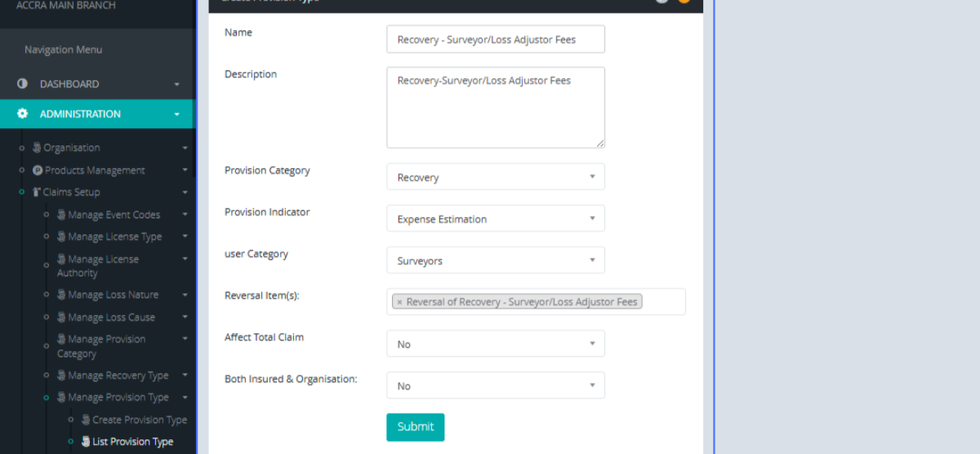Open the Provision Indicator dropdown

point(495,219)
